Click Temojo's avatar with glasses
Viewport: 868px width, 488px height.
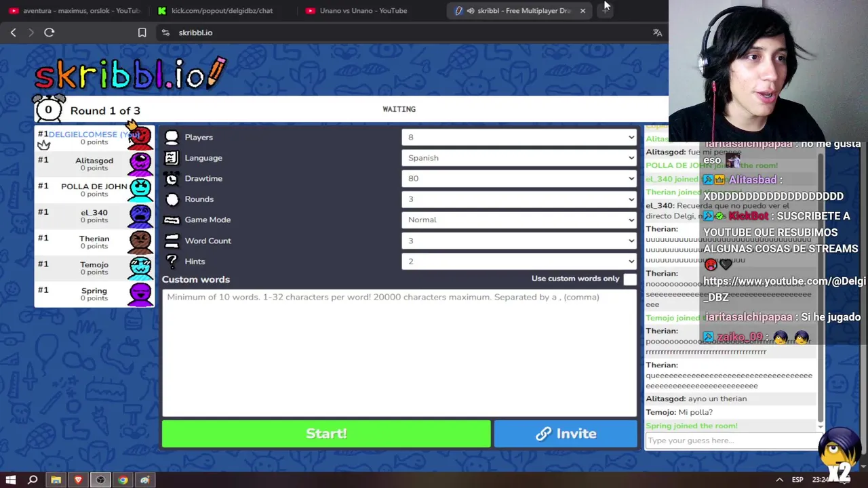click(x=140, y=267)
